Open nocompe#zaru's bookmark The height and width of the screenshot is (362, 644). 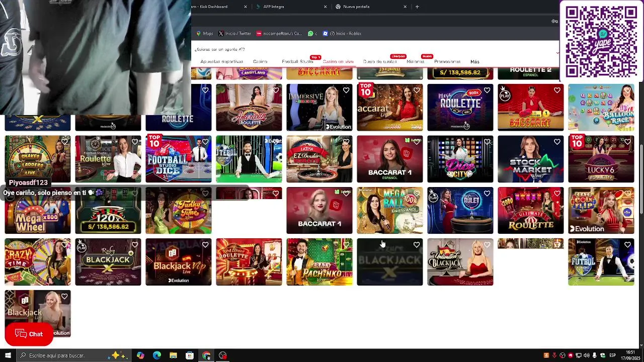[x=279, y=34]
